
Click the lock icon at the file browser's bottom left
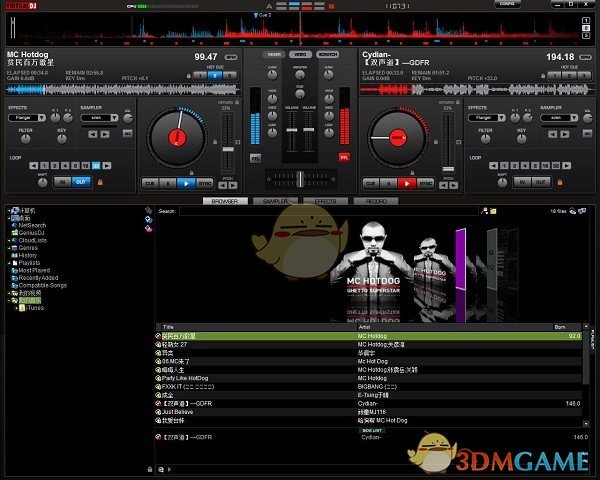coord(150,469)
